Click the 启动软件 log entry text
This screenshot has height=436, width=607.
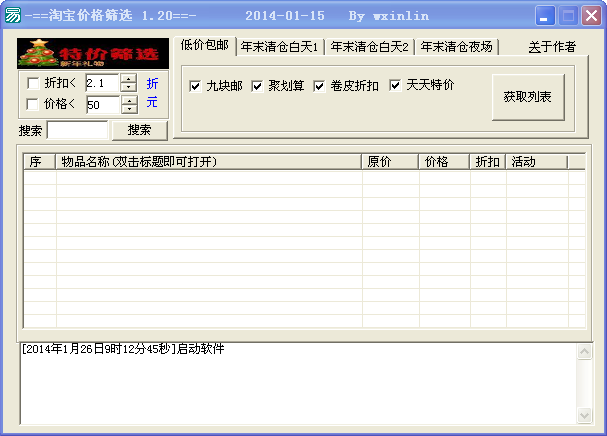pos(201,349)
